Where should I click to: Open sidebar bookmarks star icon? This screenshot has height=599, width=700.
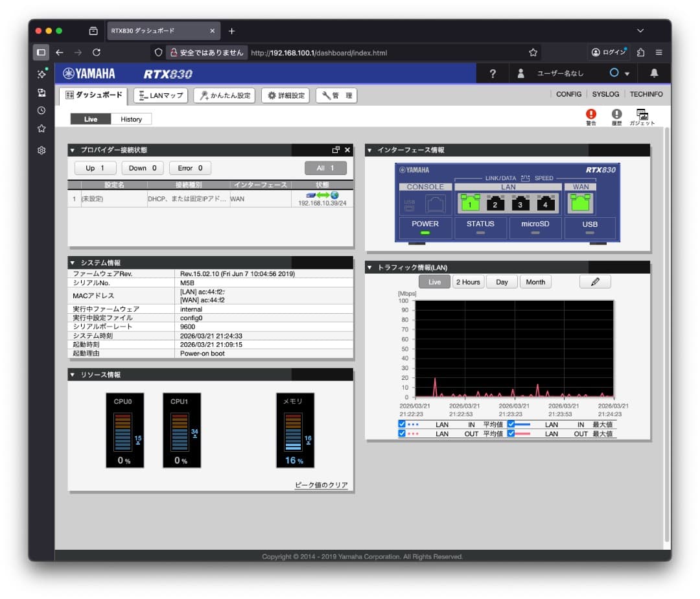(41, 129)
